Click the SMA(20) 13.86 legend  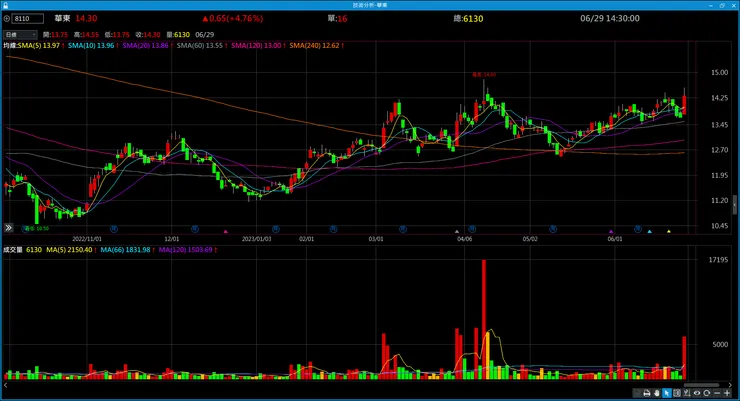pyautogui.click(x=145, y=46)
